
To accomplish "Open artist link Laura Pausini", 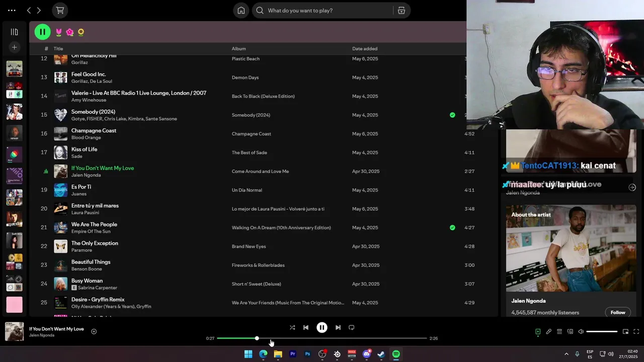I will [85, 213].
